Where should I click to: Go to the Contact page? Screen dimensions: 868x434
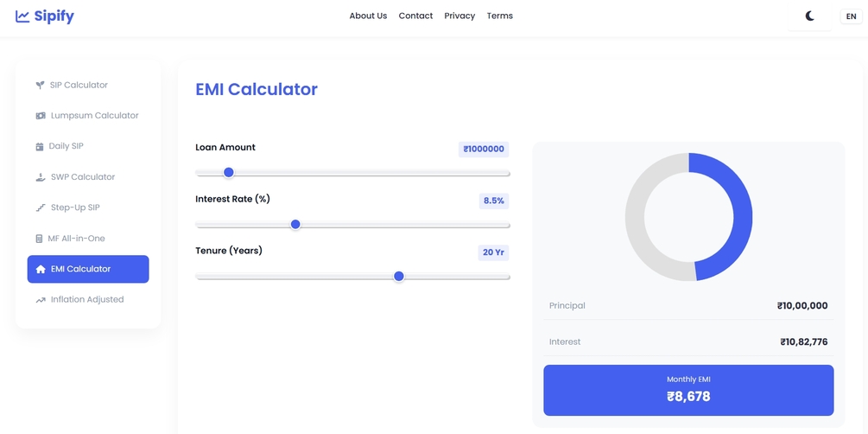(415, 16)
